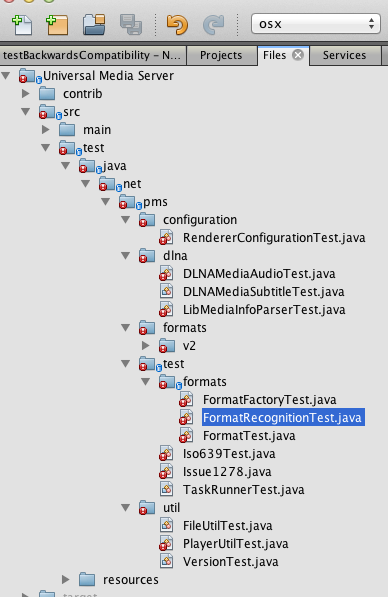
Task: Click the contrib folder icon
Action: [x=47, y=93]
